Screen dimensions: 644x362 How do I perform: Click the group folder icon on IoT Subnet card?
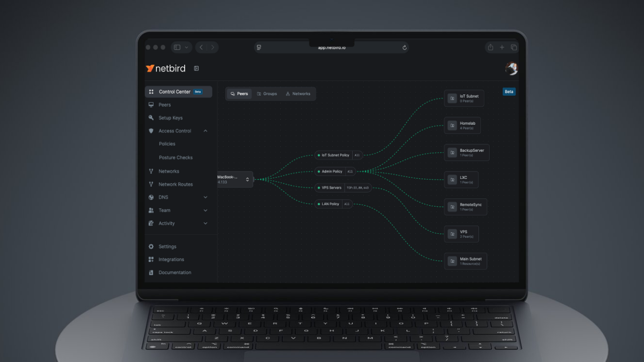click(x=452, y=98)
